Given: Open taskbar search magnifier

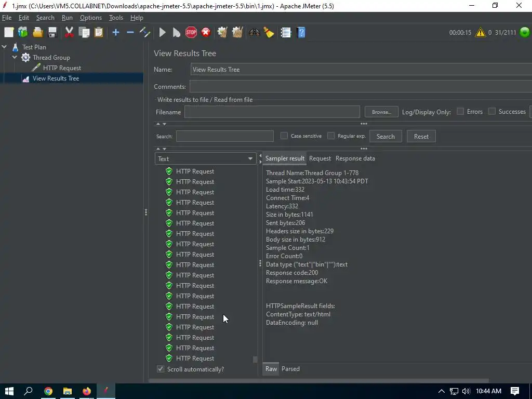Looking at the screenshot, I should click(29, 391).
